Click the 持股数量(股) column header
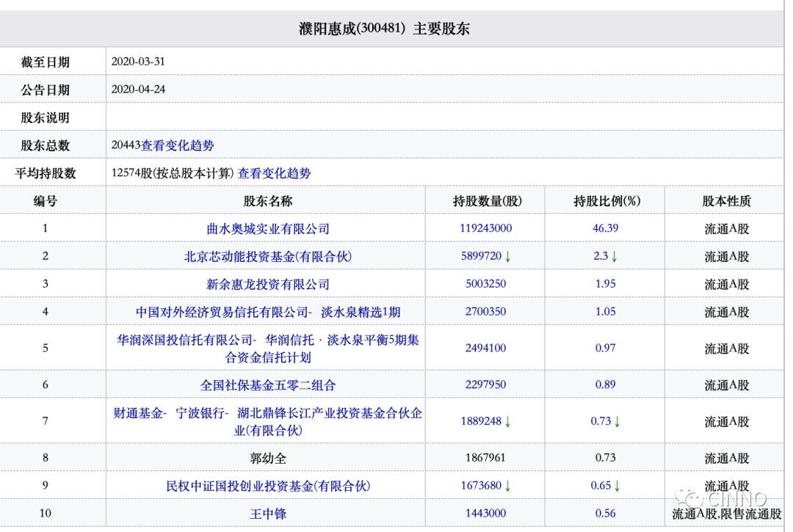Screen dimensions: 793x532 point(487,201)
